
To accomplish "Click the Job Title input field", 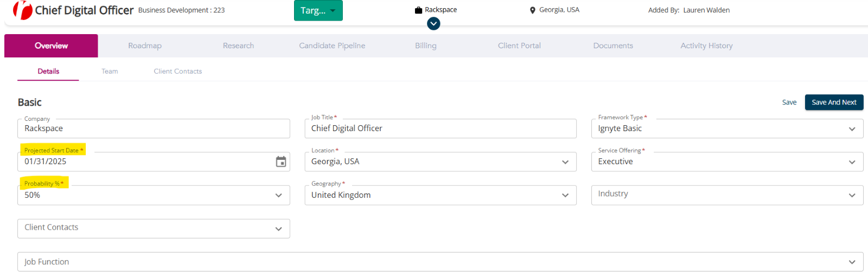I will (x=441, y=128).
